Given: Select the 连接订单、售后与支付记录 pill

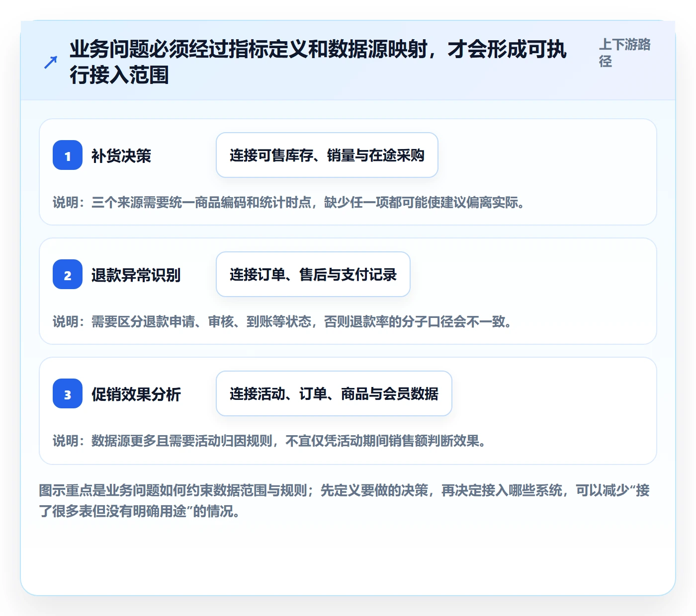Looking at the screenshot, I should [313, 274].
